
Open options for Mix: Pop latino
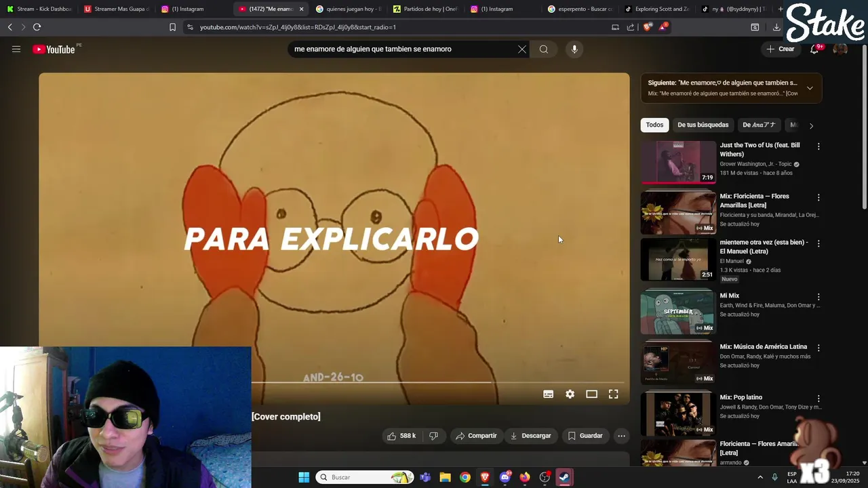tap(818, 399)
